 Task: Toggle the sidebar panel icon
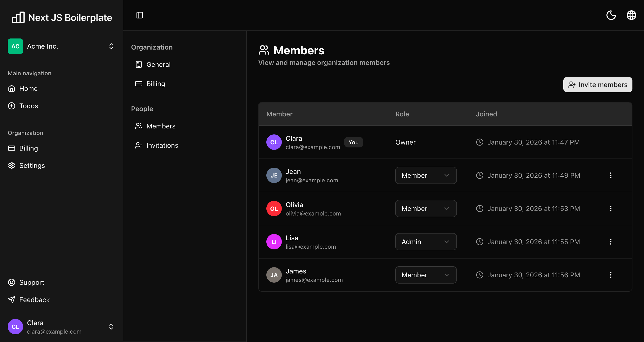139,15
